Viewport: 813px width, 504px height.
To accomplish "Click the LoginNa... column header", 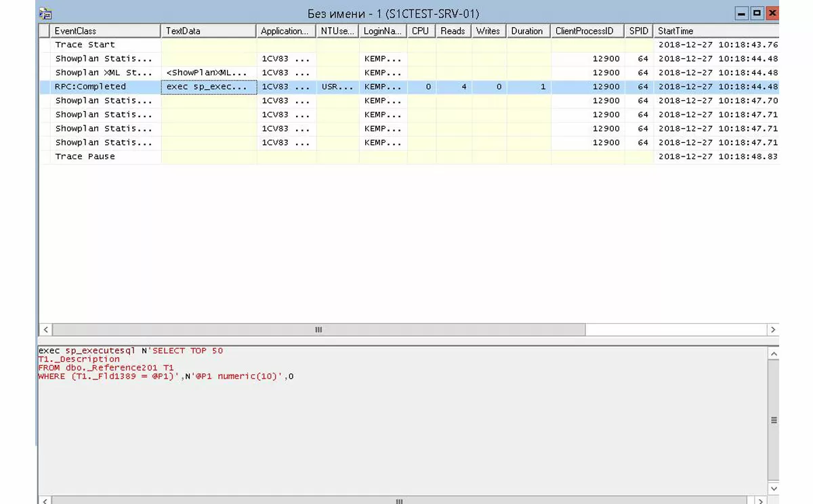I will pyautogui.click(x=383, y=30).
